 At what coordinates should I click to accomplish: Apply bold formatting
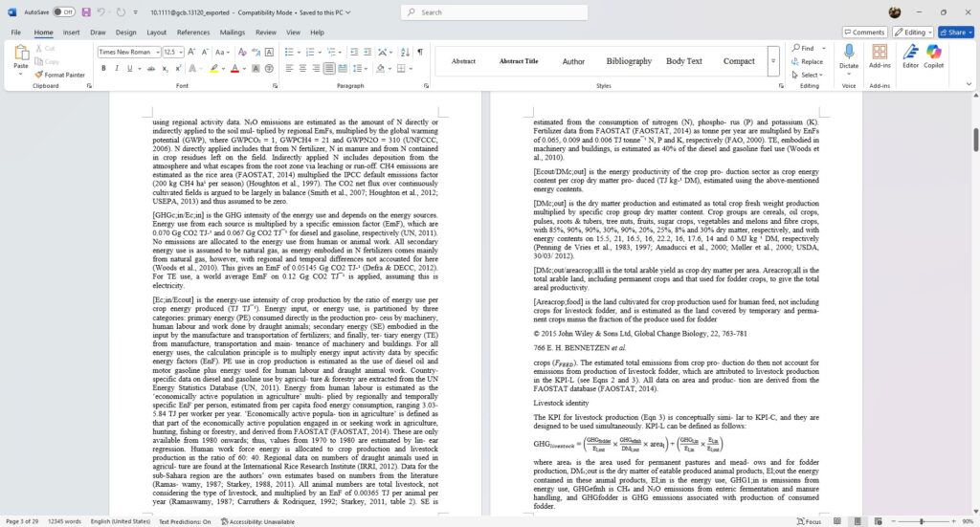103,69
